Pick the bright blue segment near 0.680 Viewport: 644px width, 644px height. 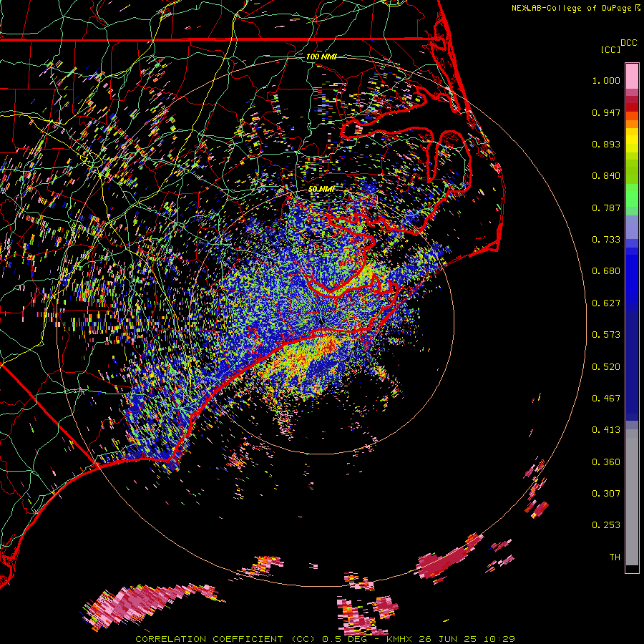click(x=632, y=275)
